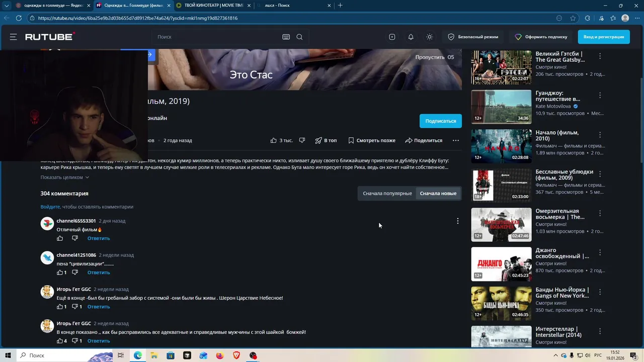Click the browser address bar
The image size is (644, 362).
click(x=292, y=18)
